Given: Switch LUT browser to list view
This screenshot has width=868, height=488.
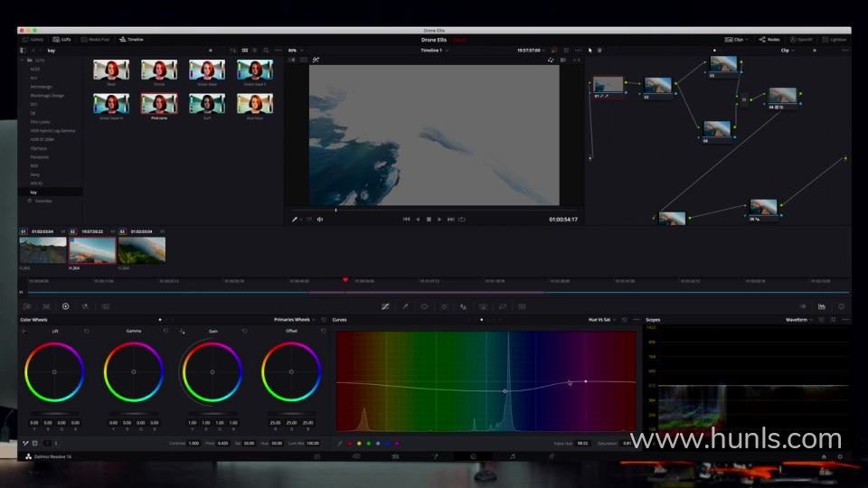Looking at the screenshot, I should click(255, 51).
